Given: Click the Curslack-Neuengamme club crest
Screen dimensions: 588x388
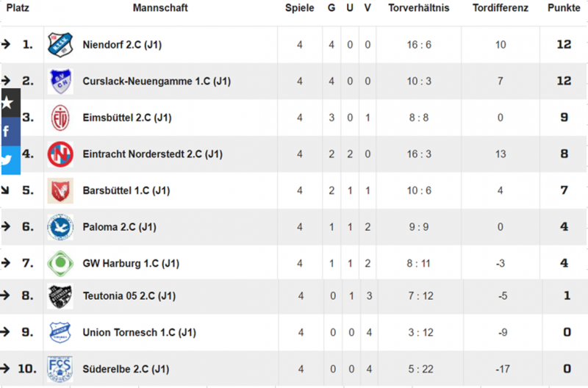Looking at the screenshot, I should [x=60, y=81].
